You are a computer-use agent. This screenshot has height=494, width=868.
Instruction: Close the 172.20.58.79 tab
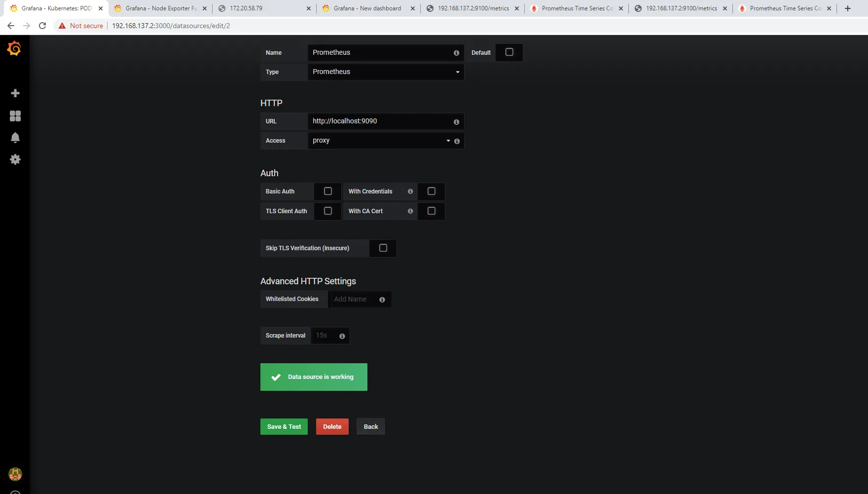point(309,8)
